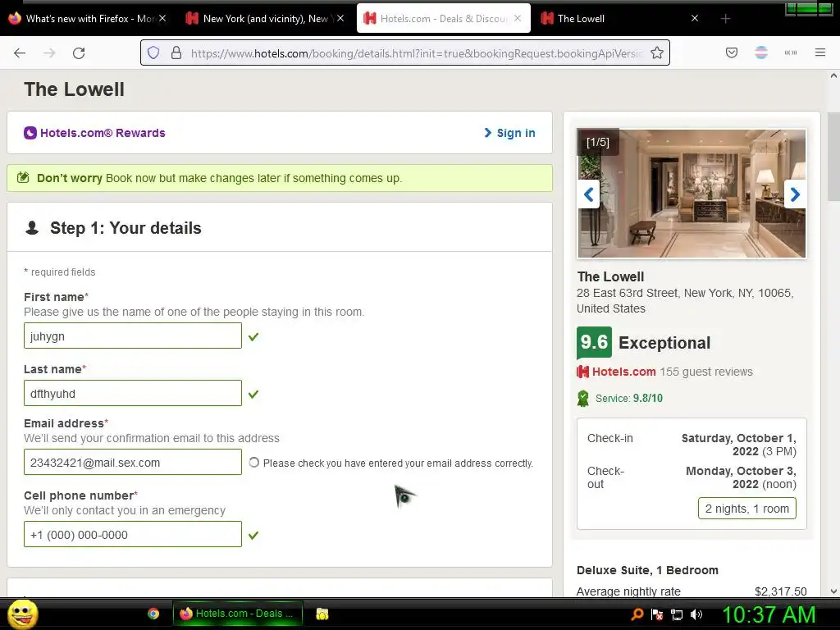The width and height of the screenshot is (840, 630).
Task: Click the Last name input field
Action: [x=133, y=393]
